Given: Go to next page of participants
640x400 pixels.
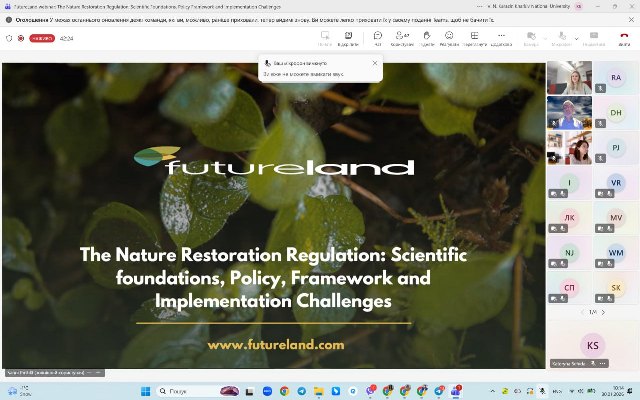Looking at the screenshot, I should (x=605, y=312).
